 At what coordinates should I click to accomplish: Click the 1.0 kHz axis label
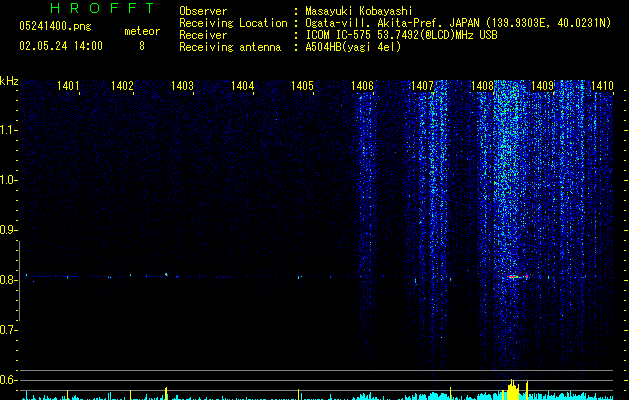coord(8,180)
